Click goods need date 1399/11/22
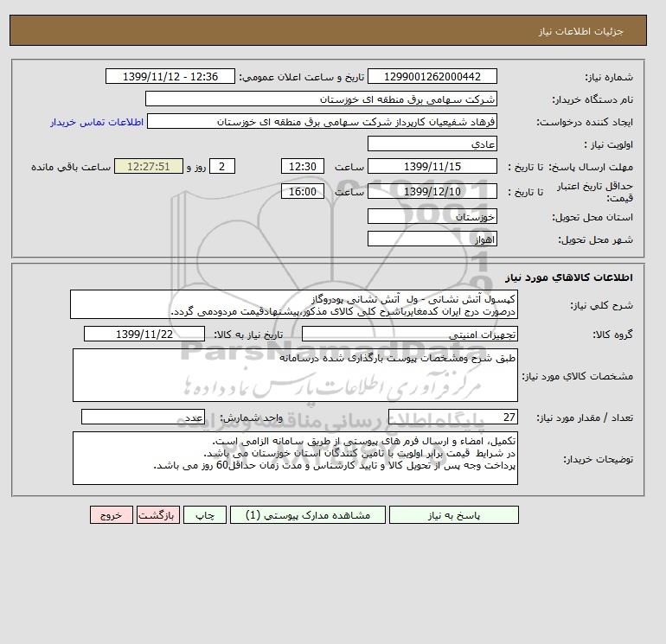666x644 pixels. point(144,334)
